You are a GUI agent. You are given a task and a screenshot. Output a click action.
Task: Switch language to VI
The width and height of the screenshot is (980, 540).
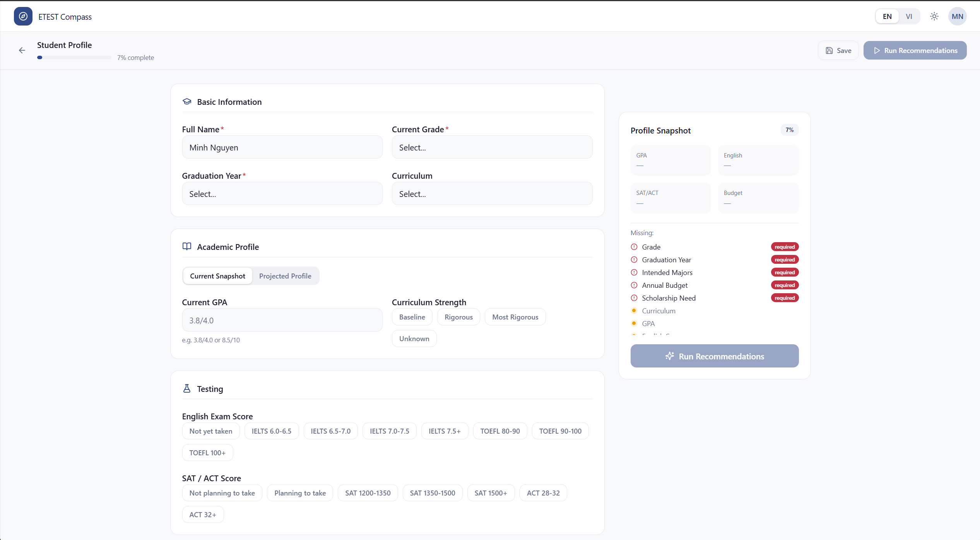pos(909,16)
